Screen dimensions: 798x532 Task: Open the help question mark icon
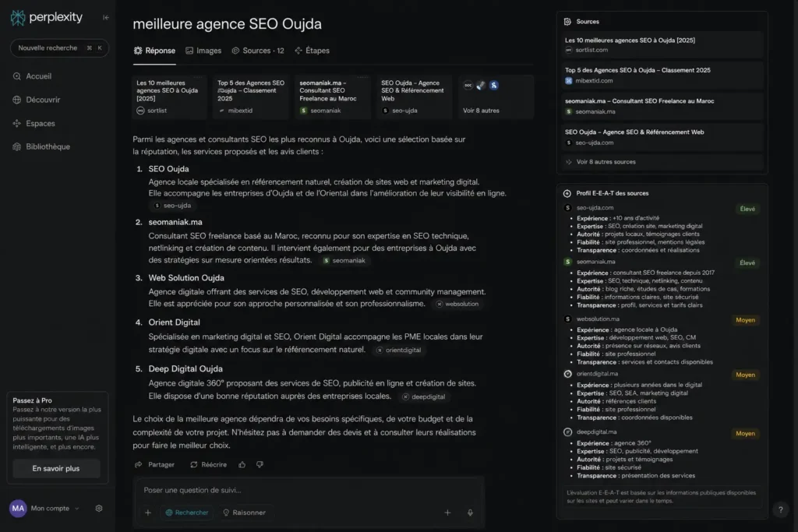pyautogui.click(x=781, y=509)
